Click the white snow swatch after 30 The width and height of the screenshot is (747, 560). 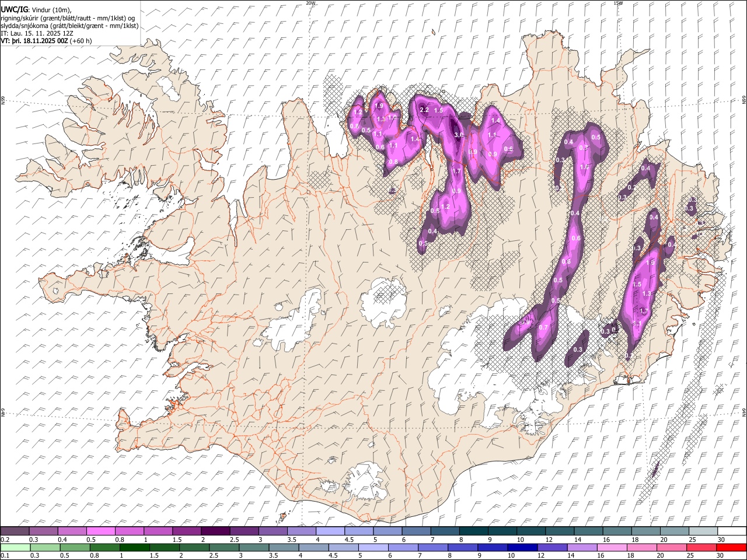[x=732, y=531]
